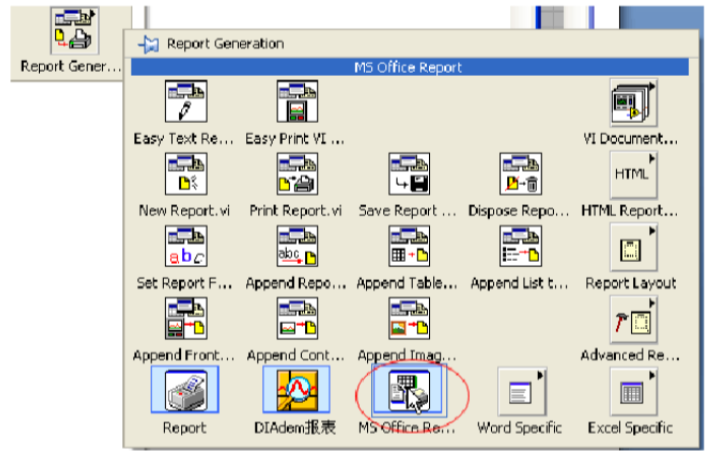Open the Word Specific subpalette
This screenshot has height=455, width=728.
pos(520,391)
